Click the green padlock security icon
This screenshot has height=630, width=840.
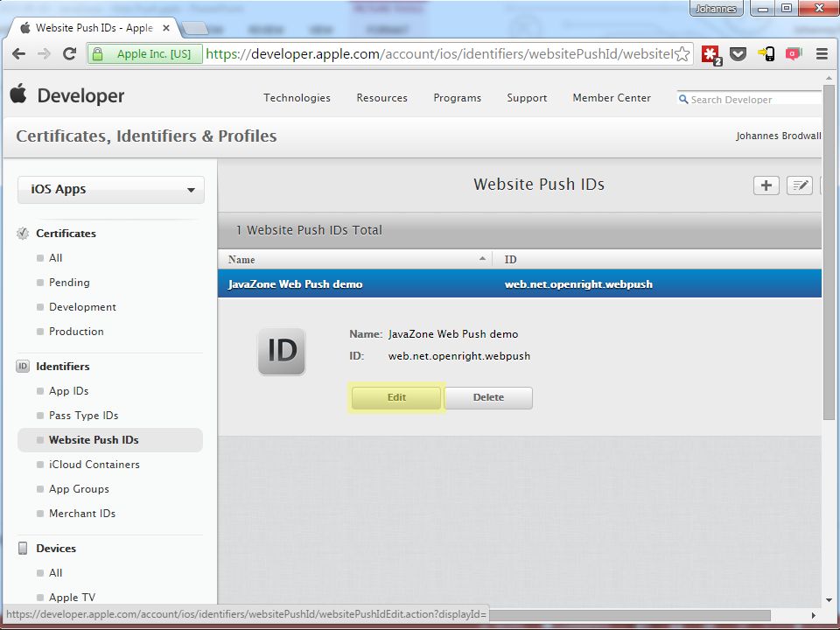[97, 54]
